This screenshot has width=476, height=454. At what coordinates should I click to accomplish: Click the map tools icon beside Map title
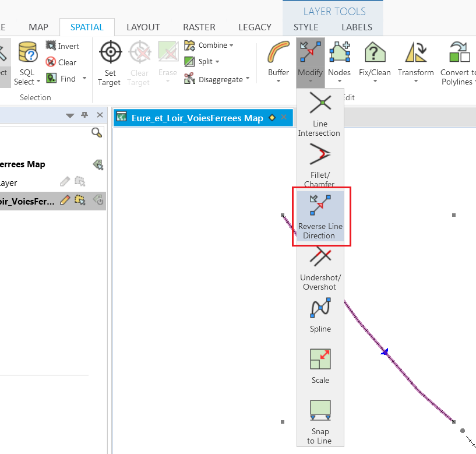click(x=98, y=164)
